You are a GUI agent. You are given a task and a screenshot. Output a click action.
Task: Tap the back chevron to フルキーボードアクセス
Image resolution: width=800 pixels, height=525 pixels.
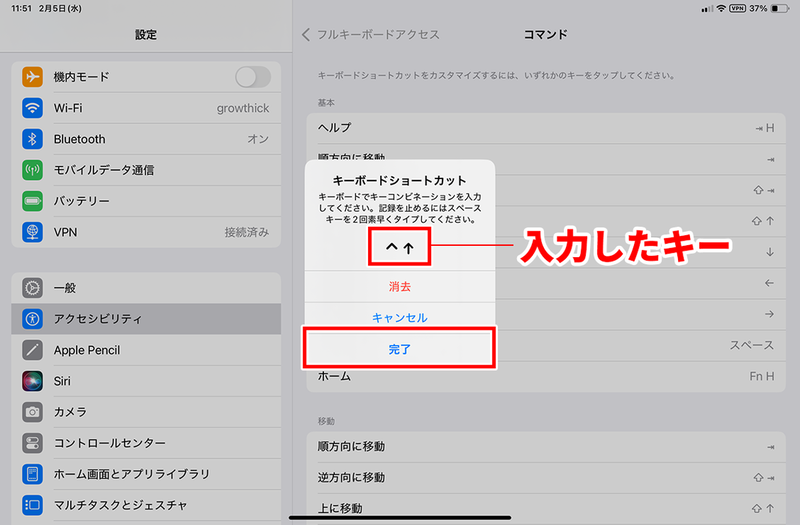tap(306, 35)
